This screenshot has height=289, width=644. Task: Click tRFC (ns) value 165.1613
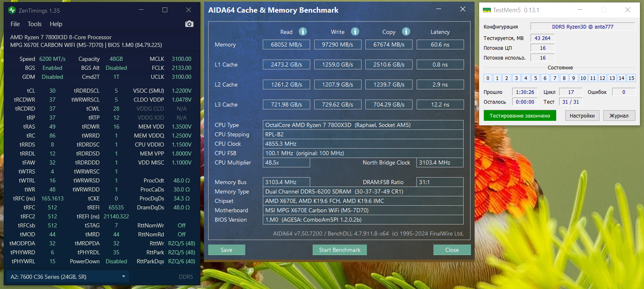tap(52, 198)
